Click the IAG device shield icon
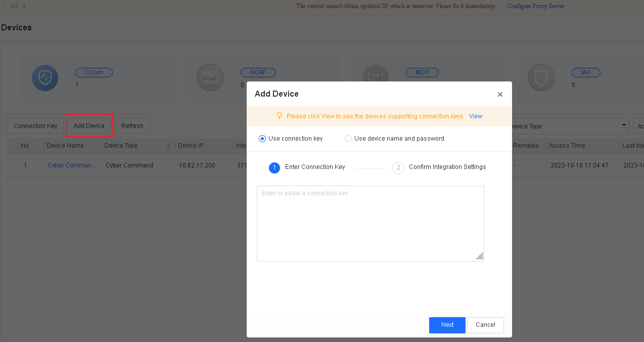The height and width of the screenshot is (342, 644). tap(540, 78)
